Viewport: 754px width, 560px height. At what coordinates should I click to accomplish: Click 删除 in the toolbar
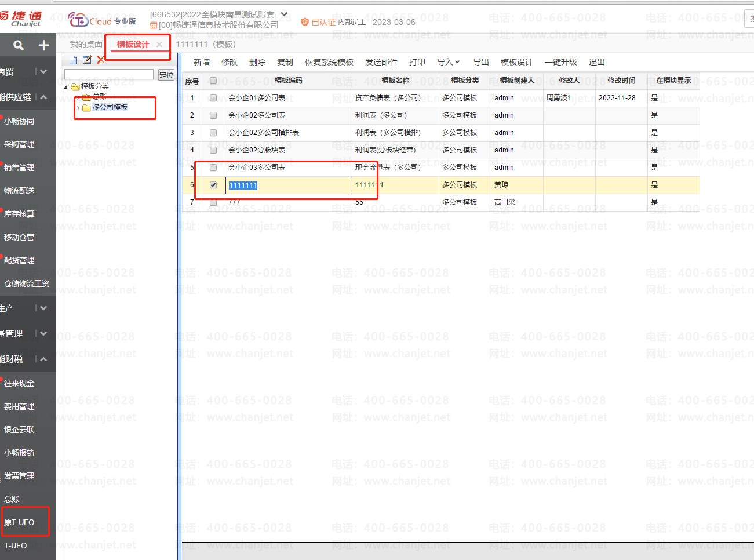(257, 62)
